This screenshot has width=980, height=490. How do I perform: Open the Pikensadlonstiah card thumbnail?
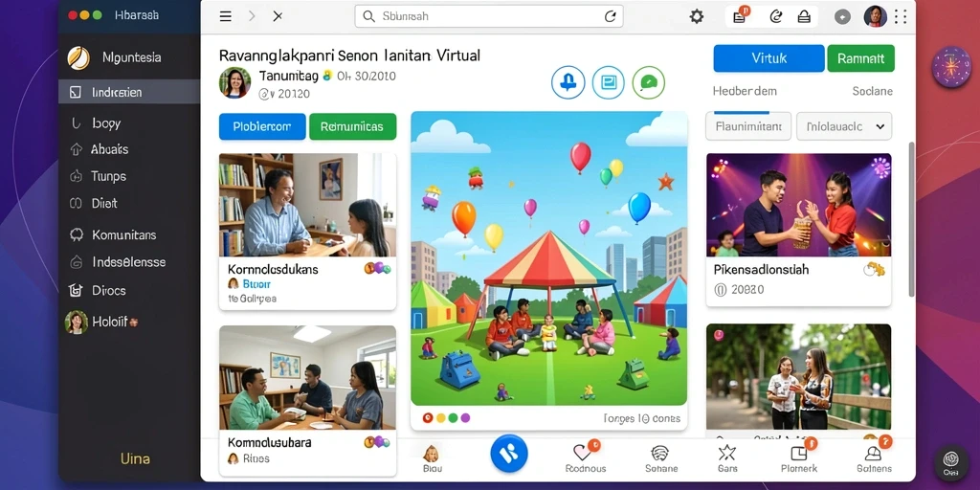pyautogui.click(x=799, y=205)
